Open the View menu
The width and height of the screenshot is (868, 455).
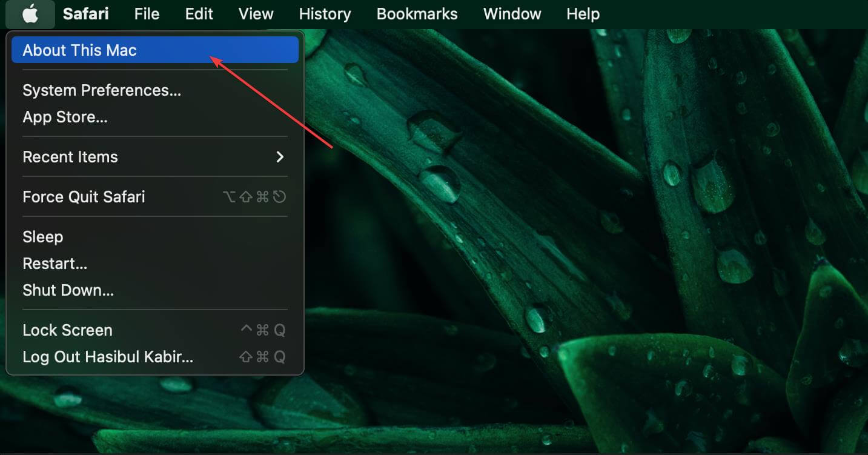[x=256, y=14]
